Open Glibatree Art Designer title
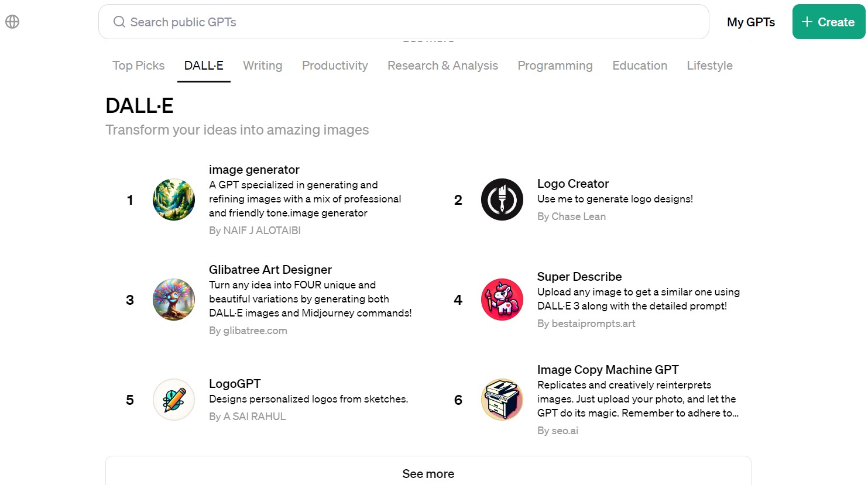868x485 pixels. [270, 270]
